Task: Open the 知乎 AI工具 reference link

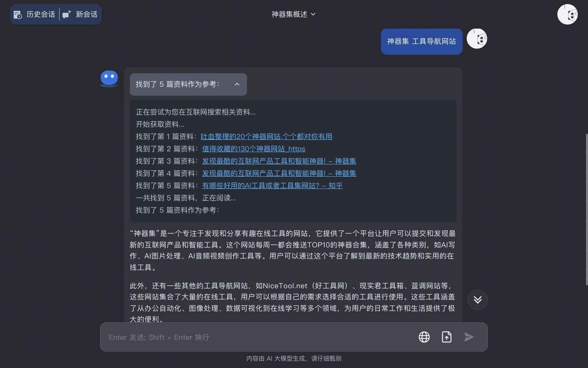Action: click(272, 186)
